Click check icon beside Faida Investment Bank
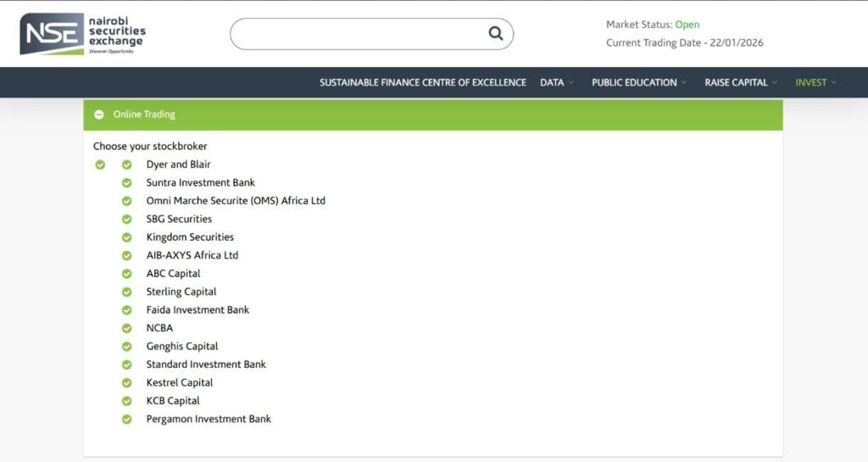 [x=127, y=310]
